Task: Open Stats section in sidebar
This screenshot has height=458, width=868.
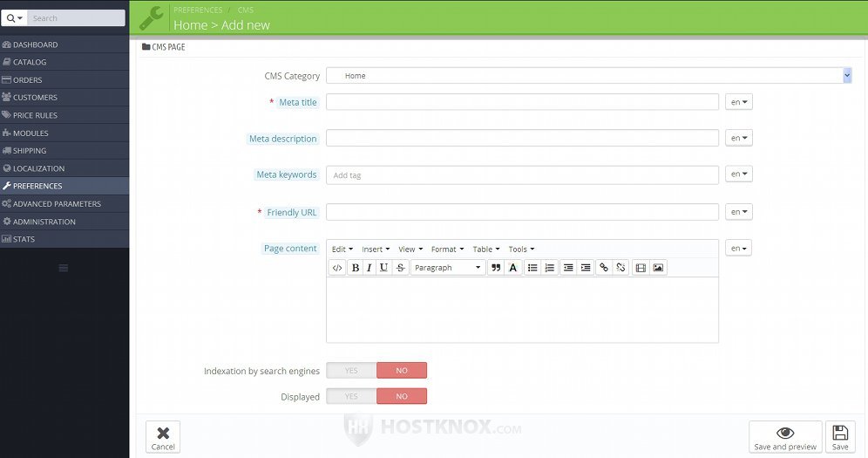Action: [64, 239]
